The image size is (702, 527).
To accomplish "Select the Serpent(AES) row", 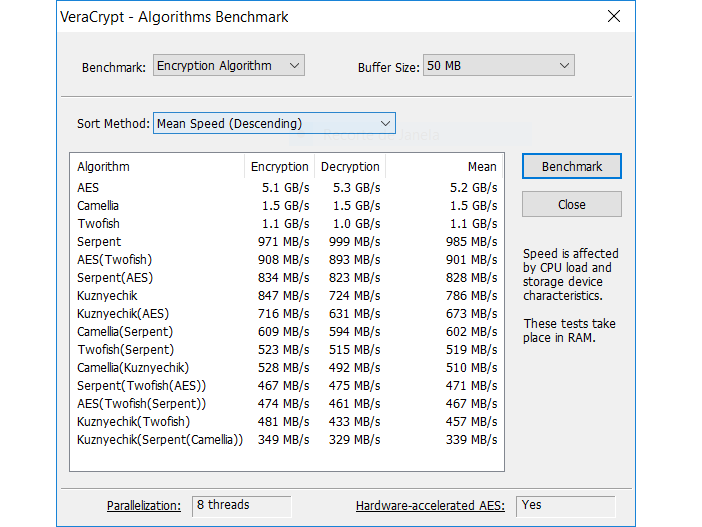I will coord(287,278).
